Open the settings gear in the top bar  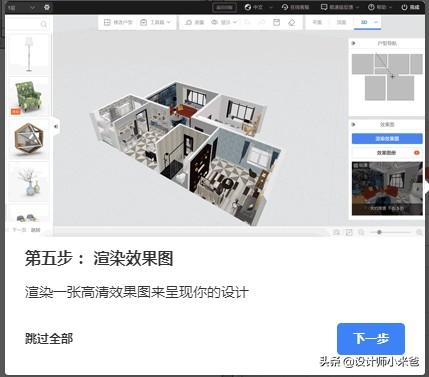(47, 7)
